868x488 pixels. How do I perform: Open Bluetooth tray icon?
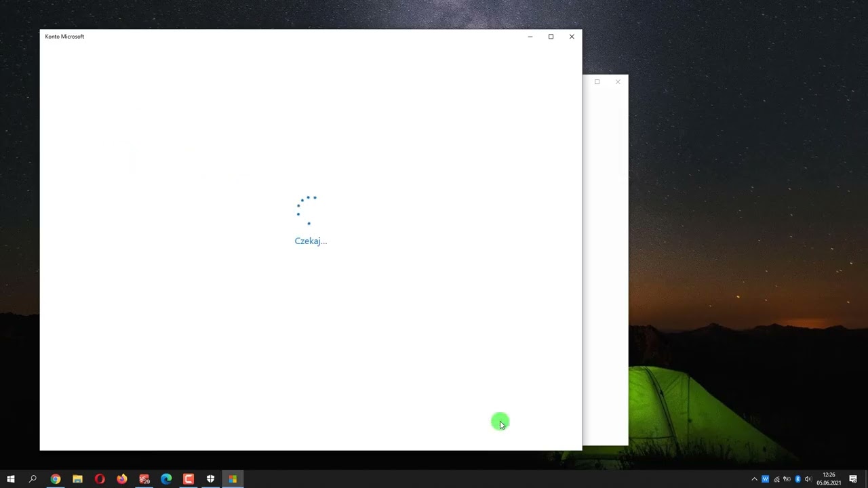coord(797,479)
